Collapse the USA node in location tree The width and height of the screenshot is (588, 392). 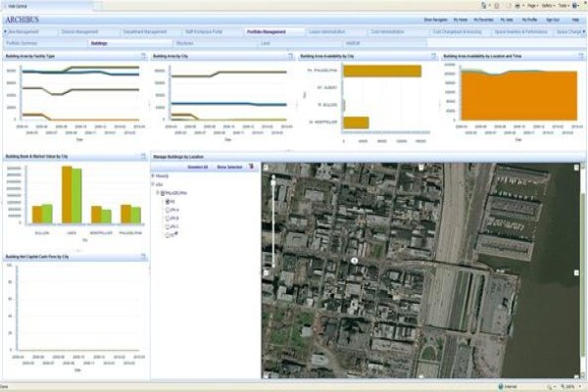[153, 184]
